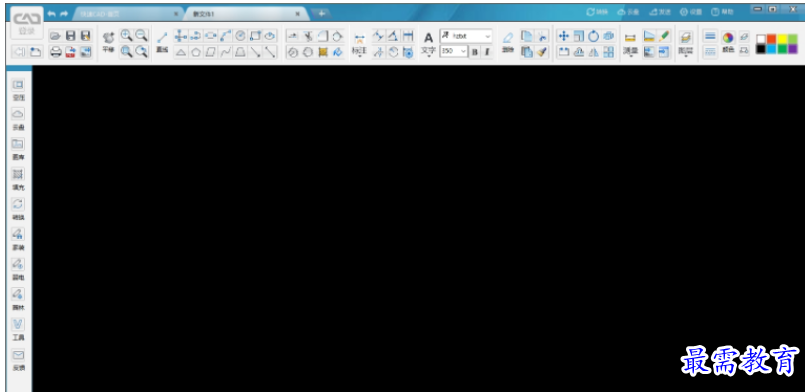Open file folder icon
Image resolution: width=805 pixels, height=392 pixels.
click(x=55, y=36)
